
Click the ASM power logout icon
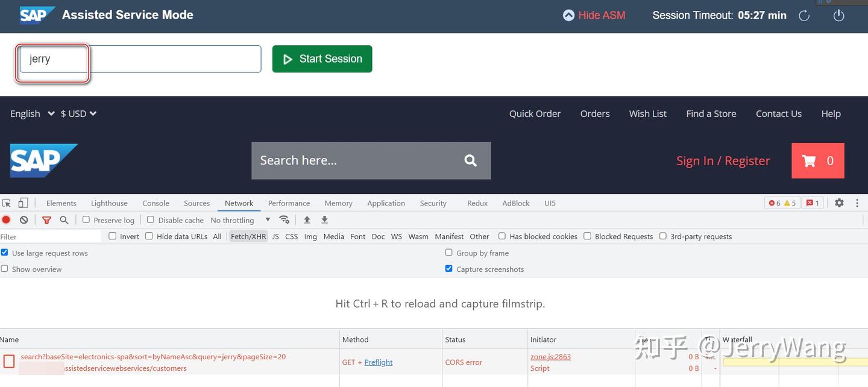[838, 16]
